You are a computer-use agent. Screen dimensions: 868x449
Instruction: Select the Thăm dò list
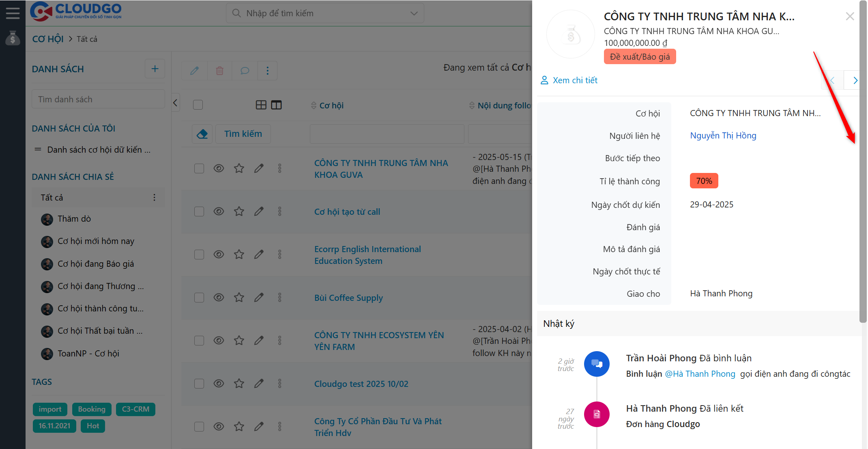point(74,219)
